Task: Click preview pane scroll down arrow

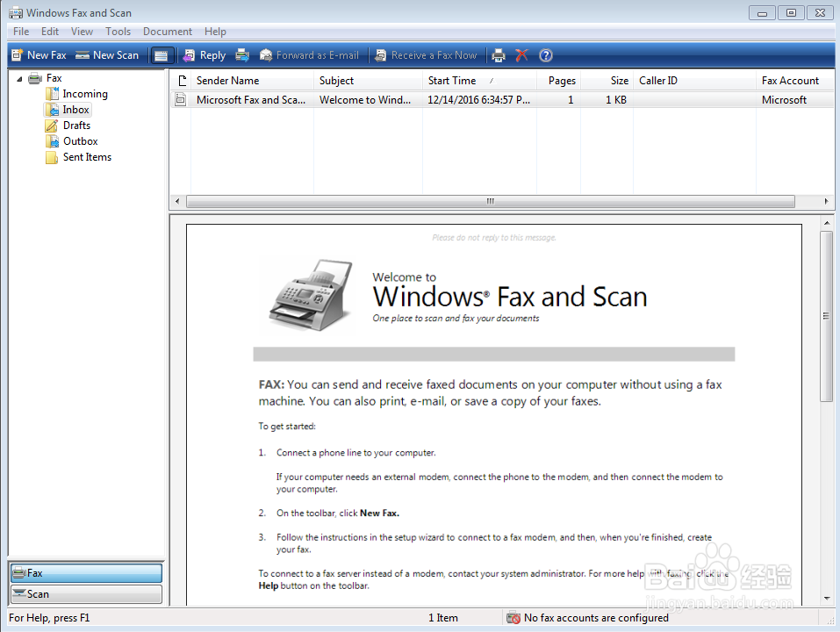Action: click(x=827, y=599)
